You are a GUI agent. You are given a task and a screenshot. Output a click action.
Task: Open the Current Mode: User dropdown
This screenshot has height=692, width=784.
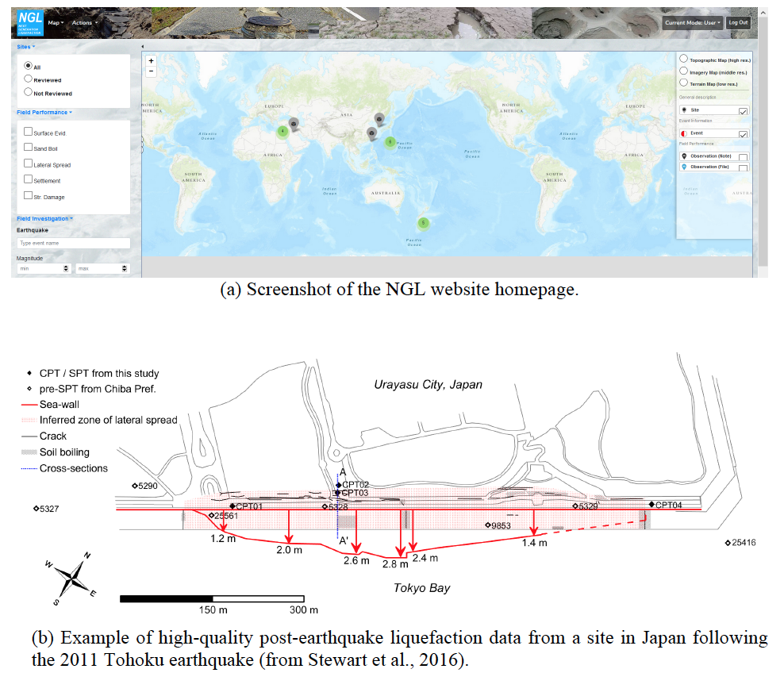coord(693,22)
